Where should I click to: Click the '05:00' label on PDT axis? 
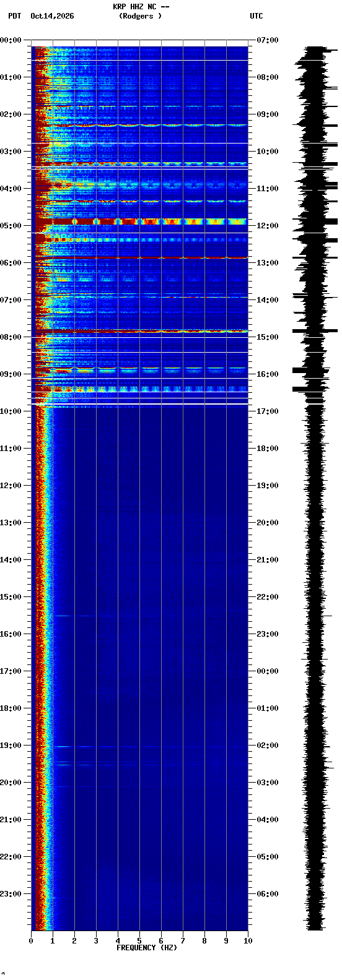tap(11, 225)
